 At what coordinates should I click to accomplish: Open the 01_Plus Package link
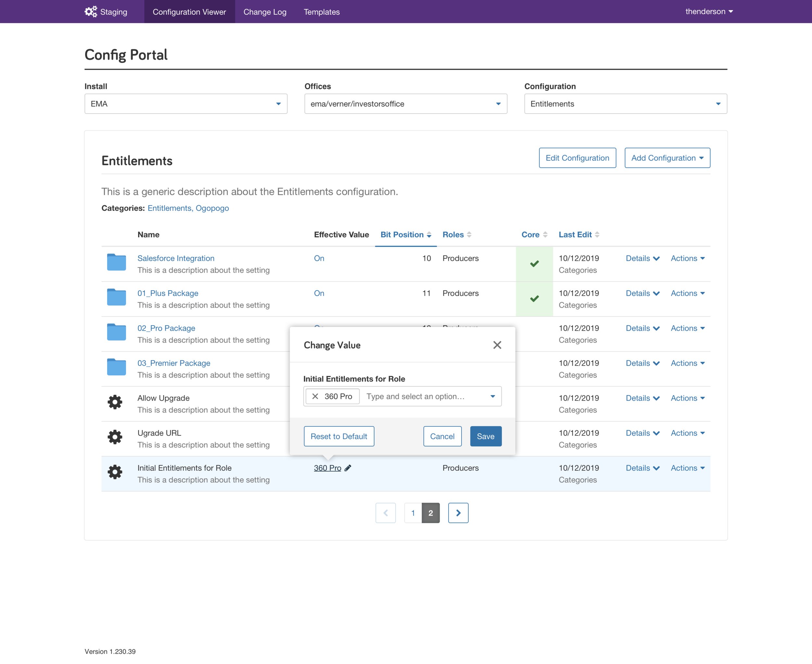(168, 294)
